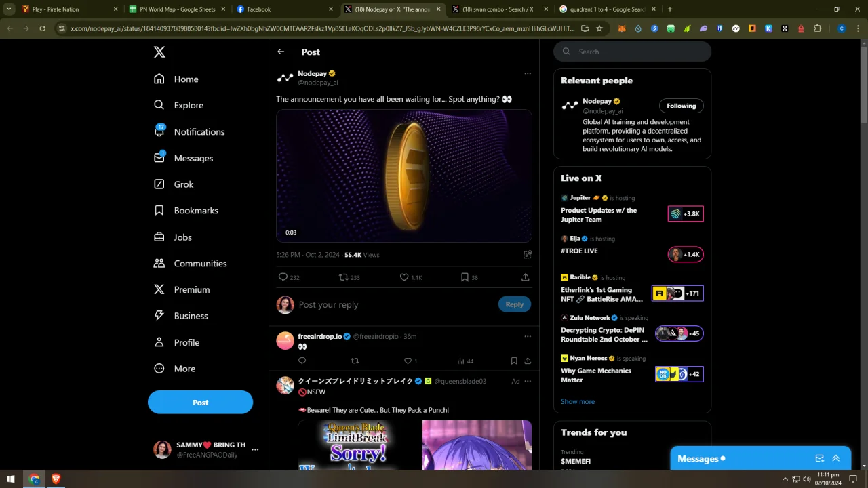868x488 pixels.
Task: Open Messages in the left sidebar
Action: 183,158
